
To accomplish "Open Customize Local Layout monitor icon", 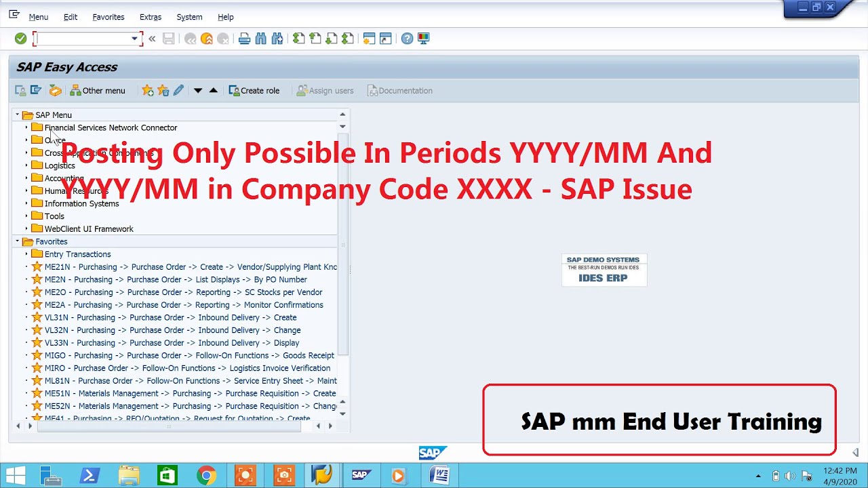I will [424, 39].
